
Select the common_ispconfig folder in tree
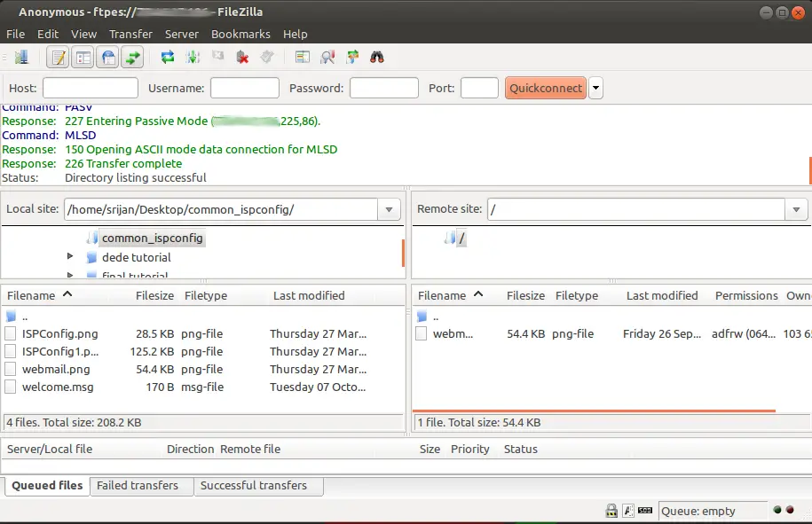153,238
